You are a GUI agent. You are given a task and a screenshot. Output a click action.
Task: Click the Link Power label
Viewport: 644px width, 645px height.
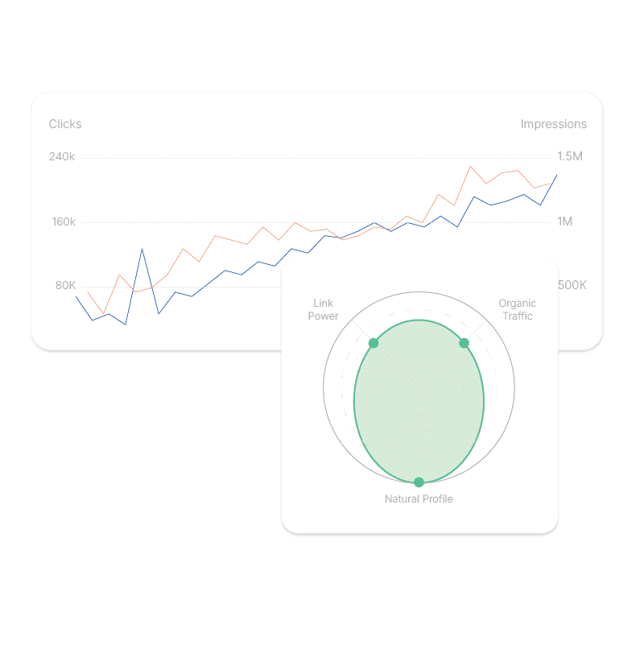324,310
